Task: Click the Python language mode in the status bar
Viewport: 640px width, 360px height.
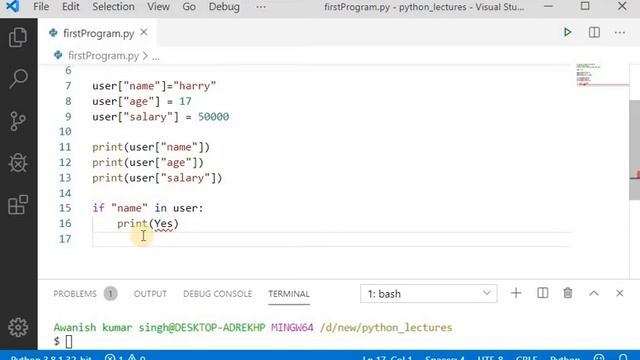Action: click(565, 357)
